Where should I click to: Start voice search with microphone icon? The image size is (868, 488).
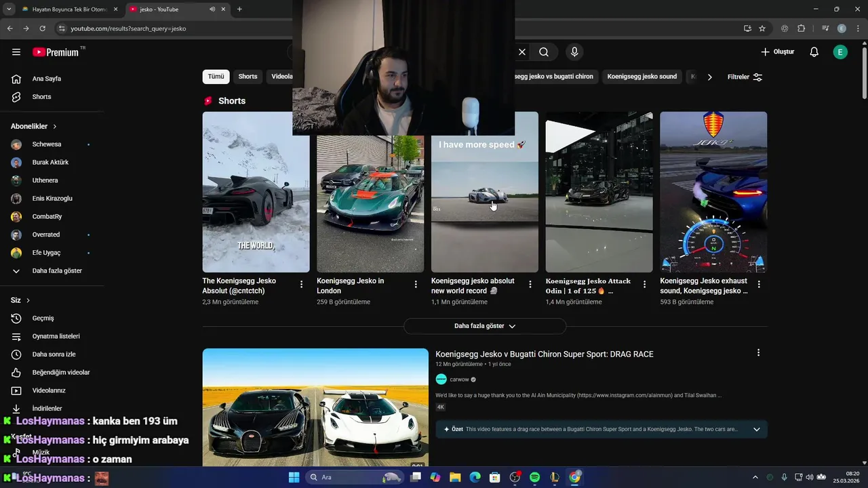[574, 52]
